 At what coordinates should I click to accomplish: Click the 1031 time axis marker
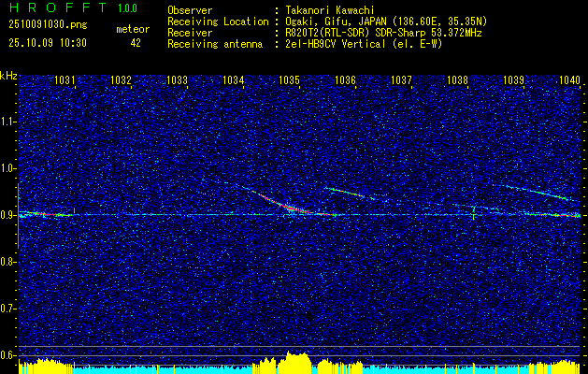pos(65,79)
